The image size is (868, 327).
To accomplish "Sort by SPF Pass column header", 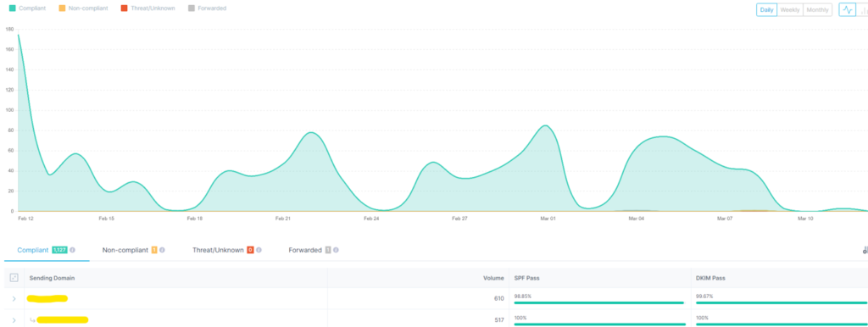I will (527, 278).
